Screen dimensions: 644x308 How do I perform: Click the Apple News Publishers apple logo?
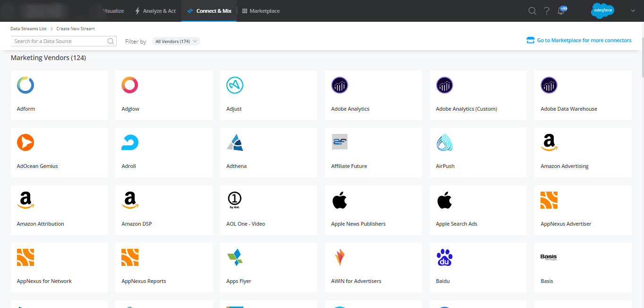click(340, 200)
